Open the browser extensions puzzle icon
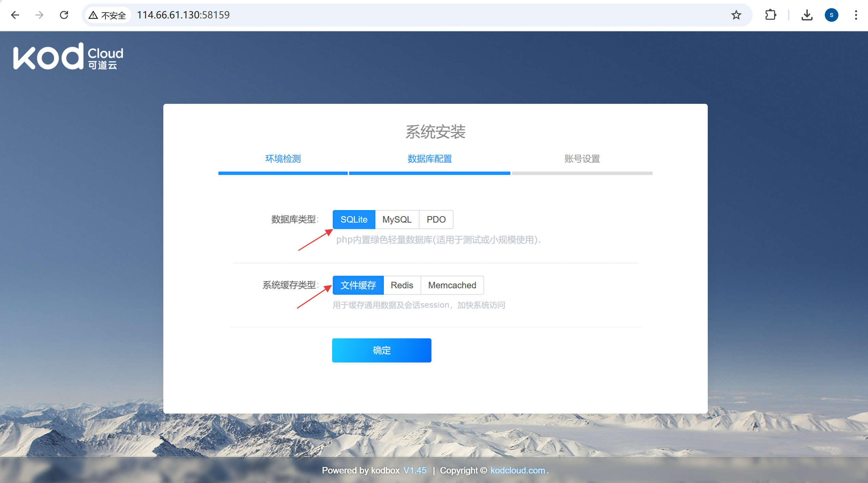This screenshot has width=868, height=483. coord(770,15)
